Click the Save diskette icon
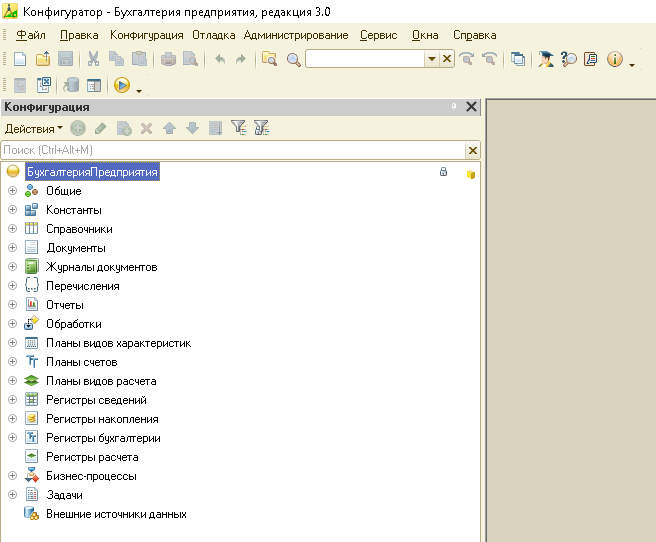Viewport: 656px width, 542px height. click(x=65, y=59)
